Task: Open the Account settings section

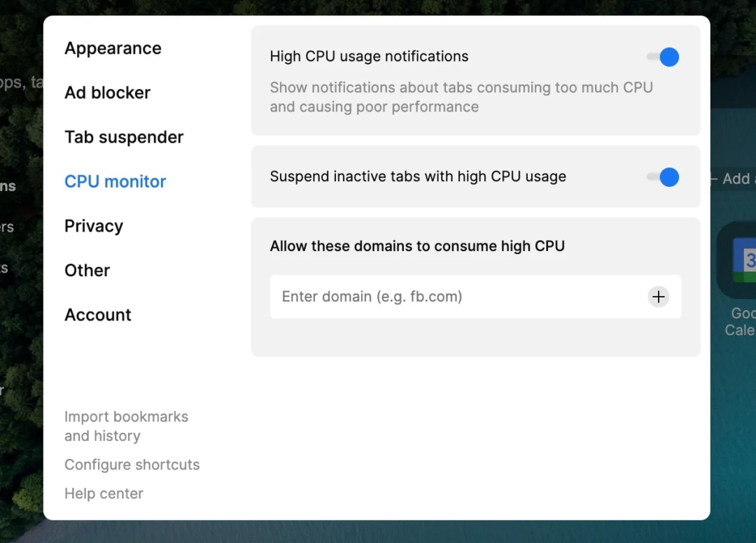Action: pos(98,315)
